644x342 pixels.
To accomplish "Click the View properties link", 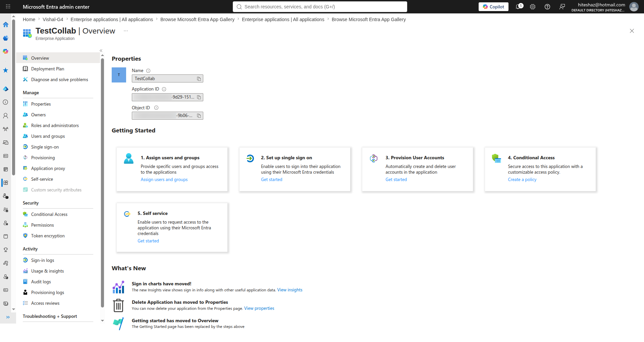I will pos(259,308).
